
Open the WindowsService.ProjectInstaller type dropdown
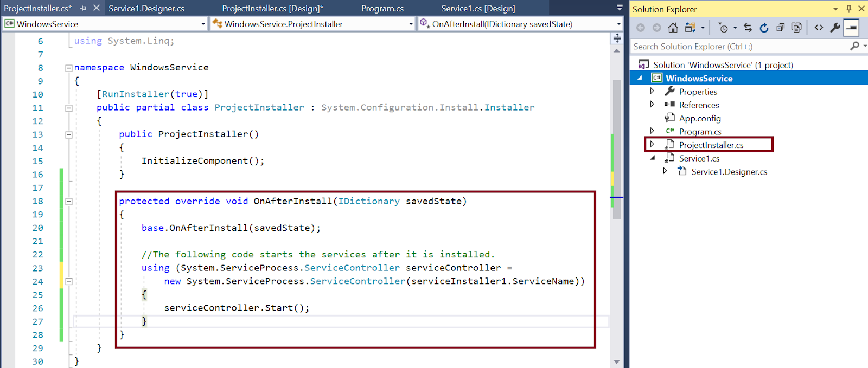click(411, 24)
